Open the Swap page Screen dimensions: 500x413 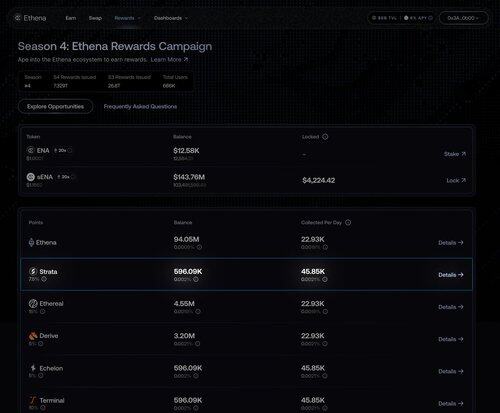pos(95,18)
